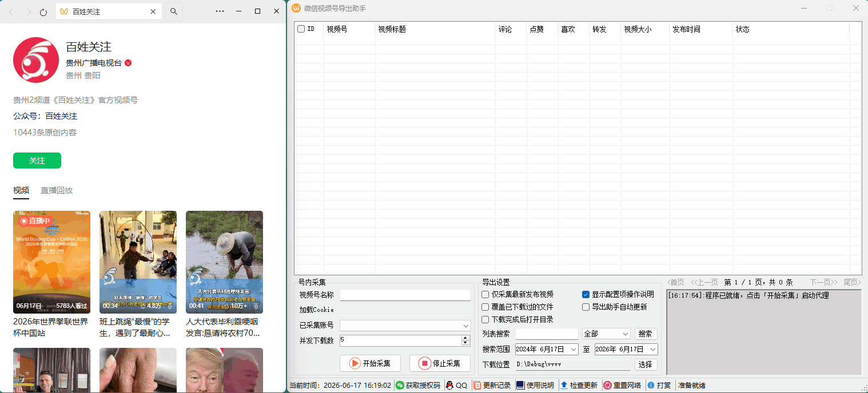The width and height of the screenshot is (868, 393).
Task: Click the 获取授权码 WeChat icon
Action: click(400, 385)
